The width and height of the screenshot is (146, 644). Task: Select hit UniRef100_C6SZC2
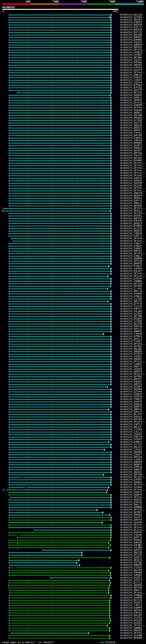pos(131,60)
